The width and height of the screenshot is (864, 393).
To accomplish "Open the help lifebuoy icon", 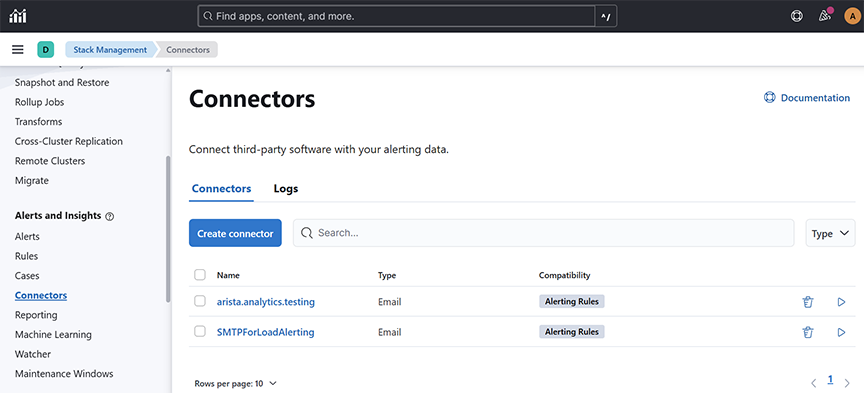I will (796, 16).
